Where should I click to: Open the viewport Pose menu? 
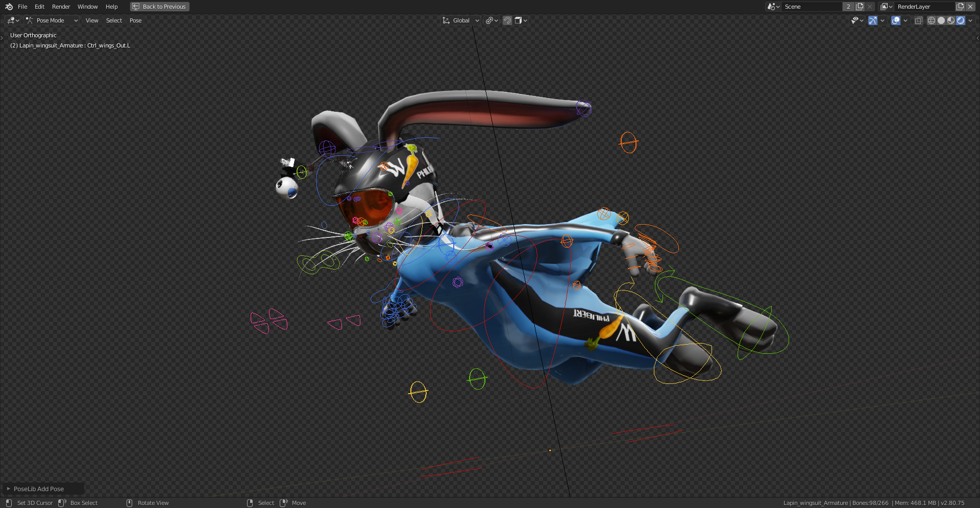[135, 20]
